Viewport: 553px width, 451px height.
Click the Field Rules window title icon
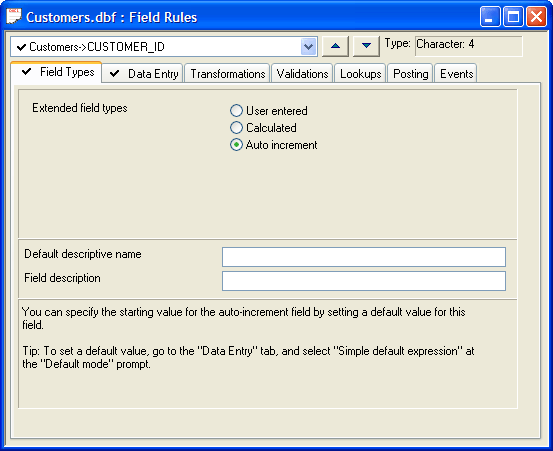coord(14,17)
